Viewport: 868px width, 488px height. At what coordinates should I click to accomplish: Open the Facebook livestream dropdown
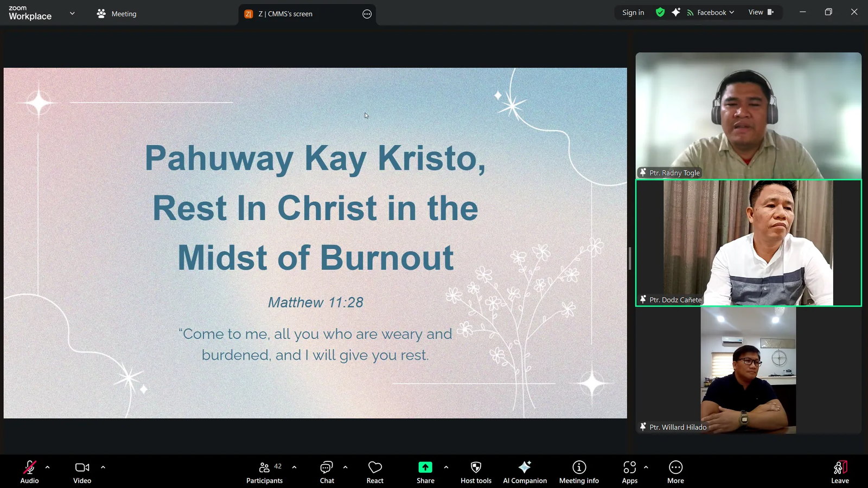click(711, 12)
